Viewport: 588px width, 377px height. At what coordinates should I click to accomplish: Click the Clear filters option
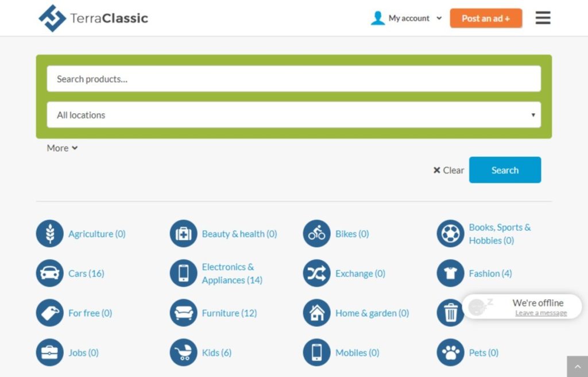pyautogui.click(x=448, y=170)
